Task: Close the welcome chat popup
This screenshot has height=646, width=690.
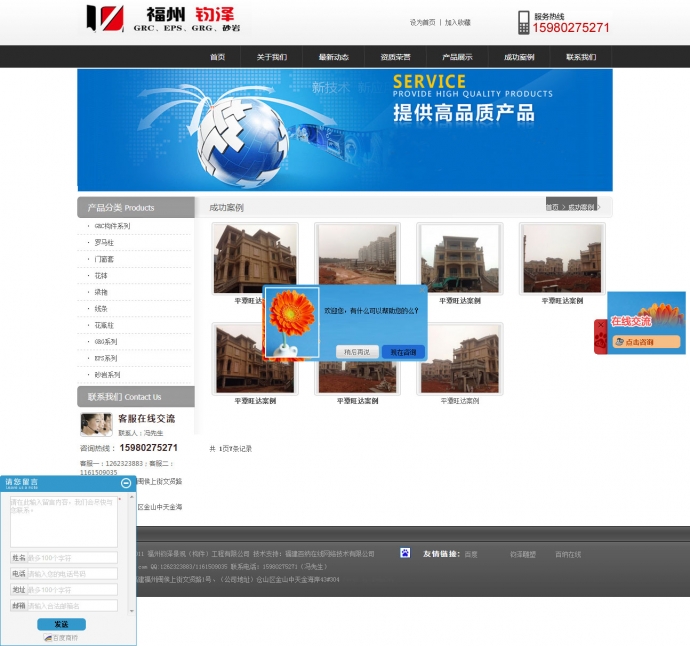Action: coord(422,290)
